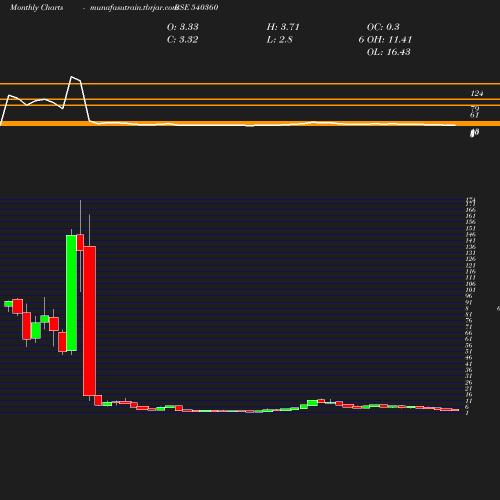Screen dimensions: 500x500
Task: Click the tallest green candlestick body
Action: click(71, 293)
